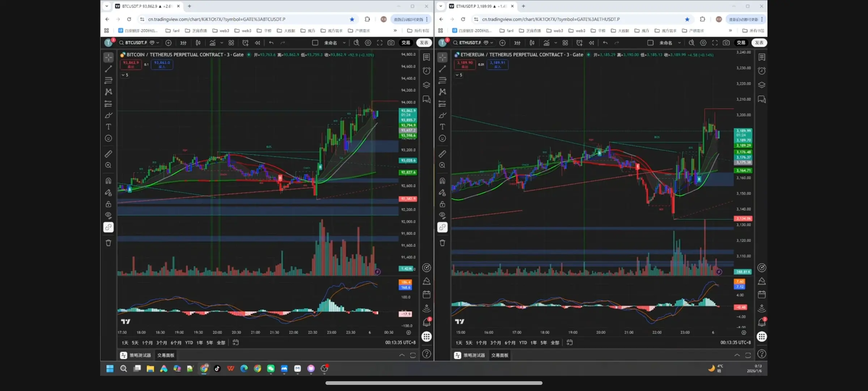Screen dimensions: 868x391
Task: Select the text T tool in ETH chart
Action: point(442,127)
